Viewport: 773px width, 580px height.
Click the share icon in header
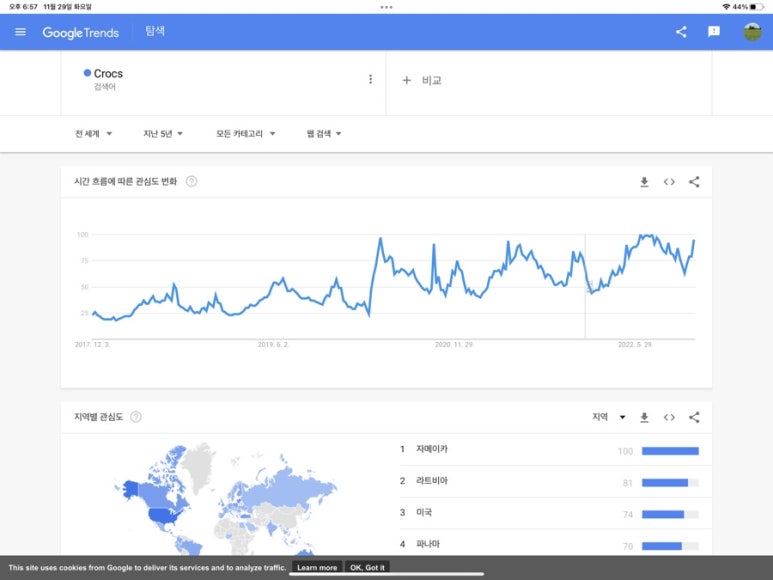point(681,32)
